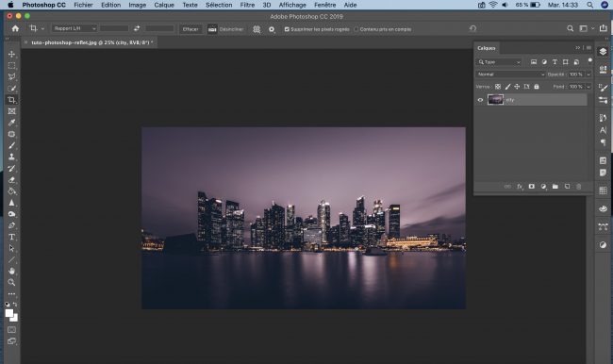The height and width of the screenshot is (364, 613).
Task: Change the screen mode at toolbar bottom
Action: tap(11, 341)
